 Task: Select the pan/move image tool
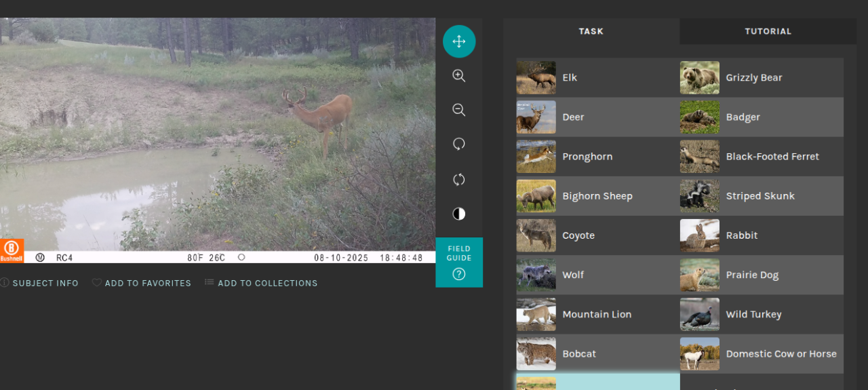click(459, 41)
